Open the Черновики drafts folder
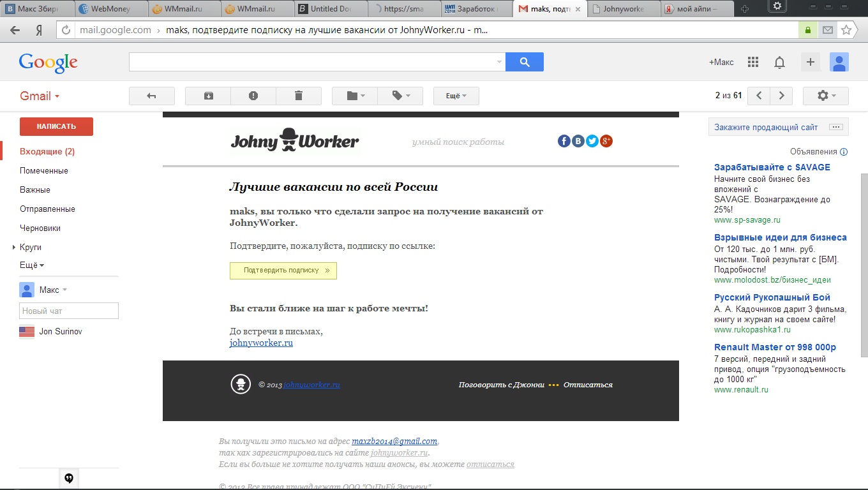 click(x=40, y=228)
